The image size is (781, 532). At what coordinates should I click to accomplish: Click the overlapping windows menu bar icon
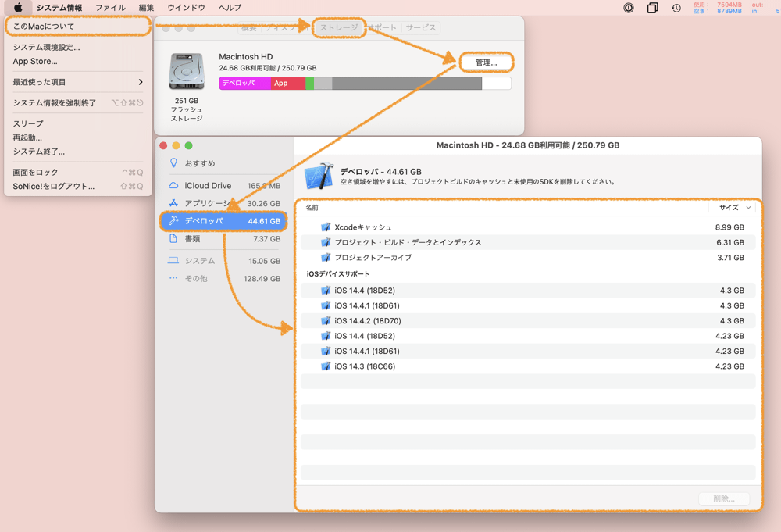click(x=652, y=8)
